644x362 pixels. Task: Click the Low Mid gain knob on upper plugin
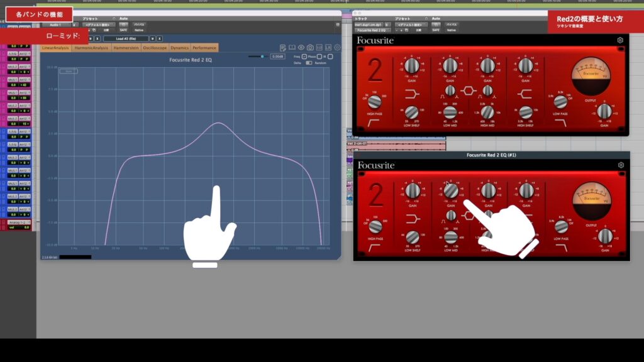point(450,65)
